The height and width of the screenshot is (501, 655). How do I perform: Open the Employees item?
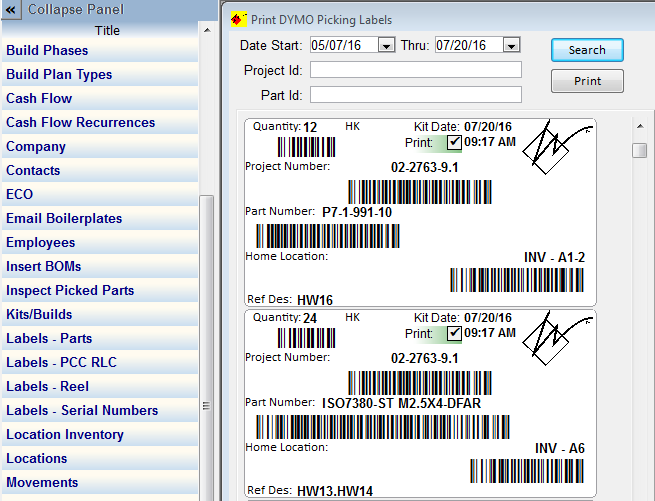(x=100, y=242)
